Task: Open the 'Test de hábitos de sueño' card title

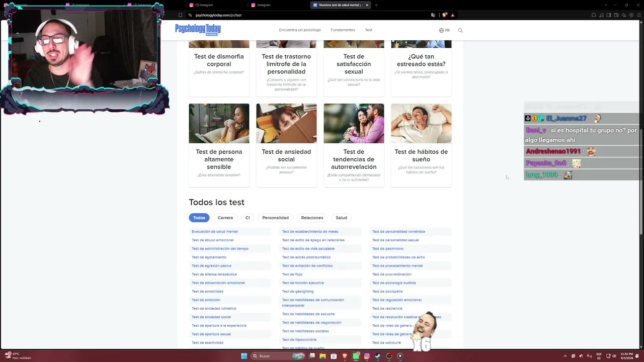Action: 421,155
